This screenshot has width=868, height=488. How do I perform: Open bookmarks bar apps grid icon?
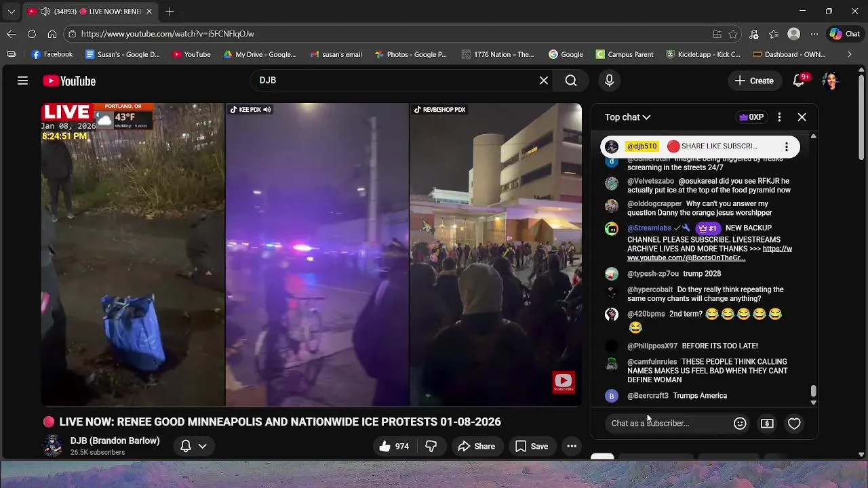[x=11, y=54]
